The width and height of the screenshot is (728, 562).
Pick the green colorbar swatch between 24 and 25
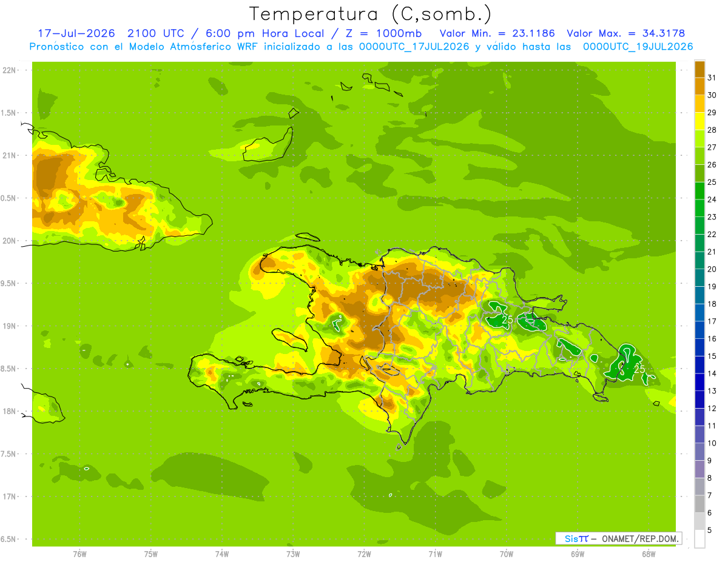[699, 190]
